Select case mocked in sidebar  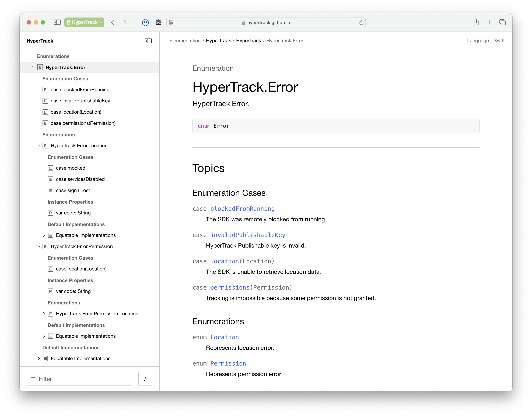coord(71,168)
